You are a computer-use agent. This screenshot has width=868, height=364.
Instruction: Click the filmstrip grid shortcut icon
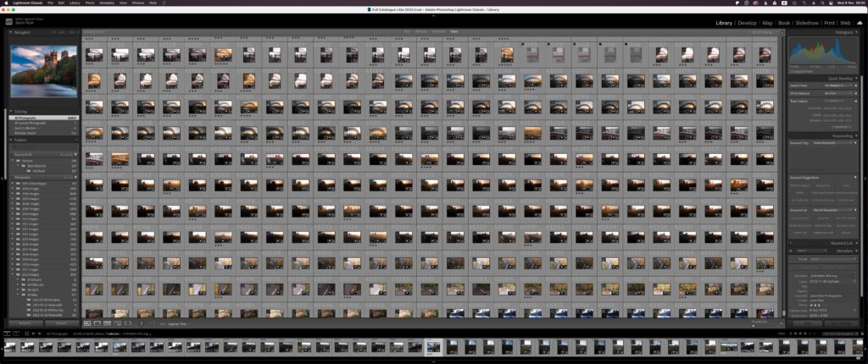[26, 334]
